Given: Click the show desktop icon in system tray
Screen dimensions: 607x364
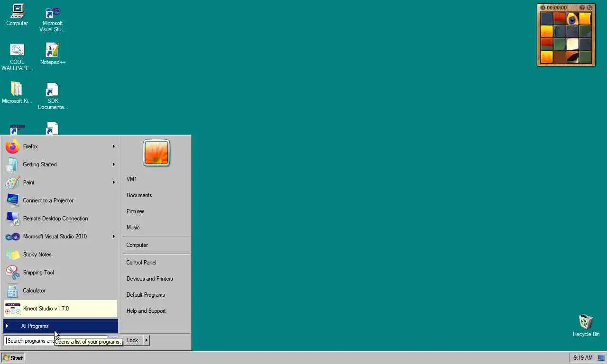Looking at the screenshot, I should [x=601, y=358].
